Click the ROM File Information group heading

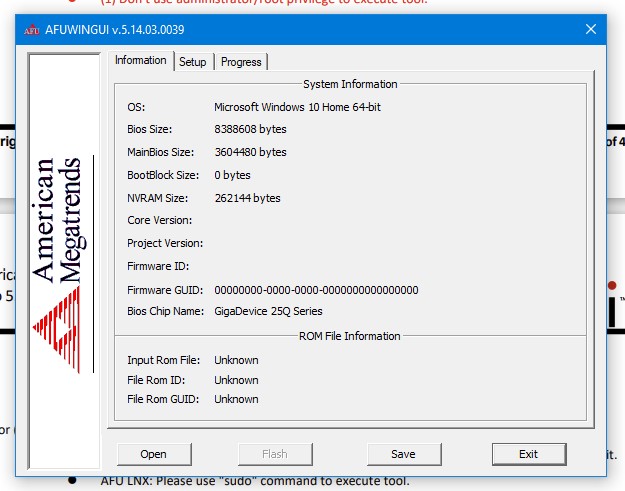click(350, 336)
